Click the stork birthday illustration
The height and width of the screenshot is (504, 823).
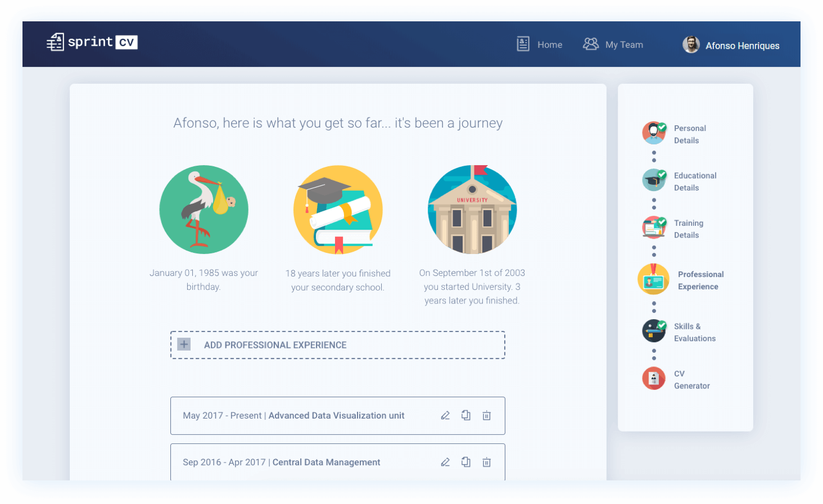204,210
